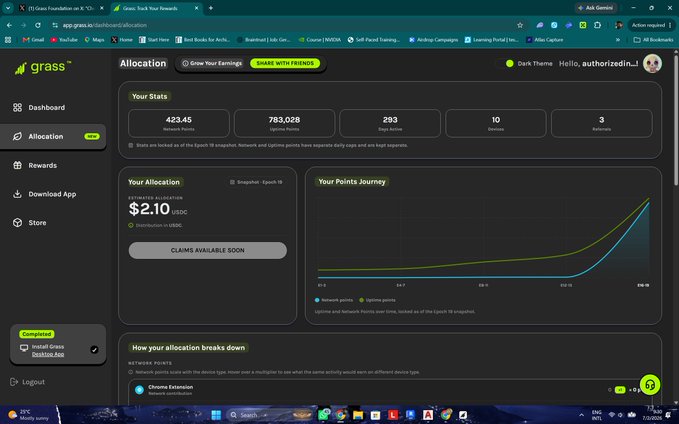Screen dimensions: 679x424
Task: Open the bookmarks bar apps grid
Action: [x=8, y=40]
